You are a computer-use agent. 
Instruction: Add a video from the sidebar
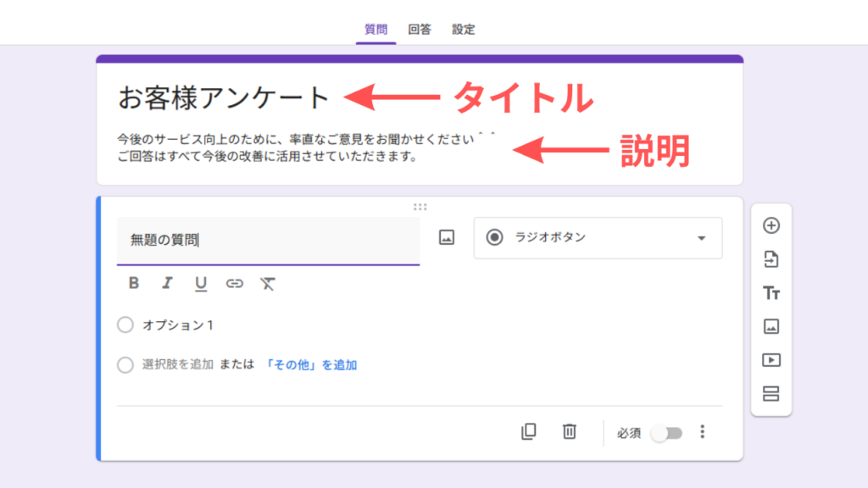771,360
